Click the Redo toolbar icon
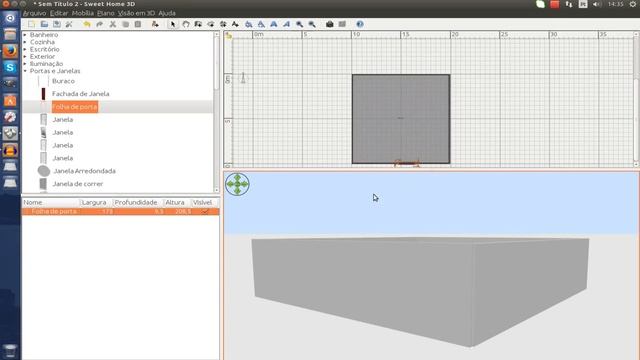This screenshot has height=360, width=640. point(100,24)
